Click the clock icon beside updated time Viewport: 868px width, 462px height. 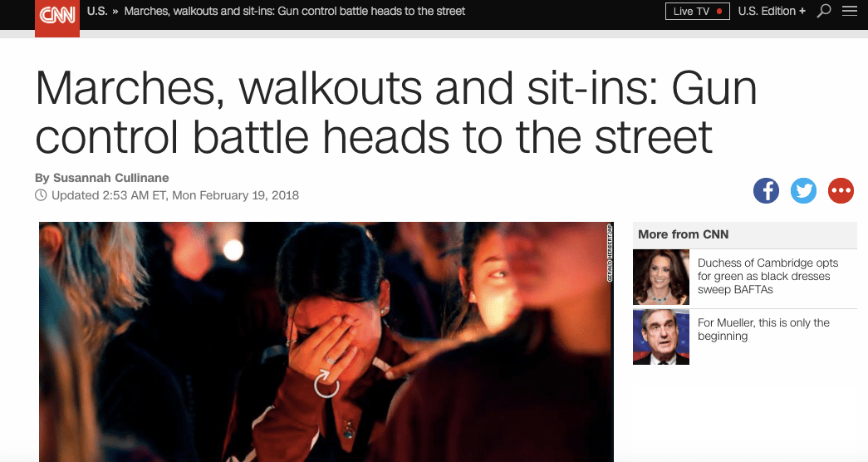click(x=41, y=195)
